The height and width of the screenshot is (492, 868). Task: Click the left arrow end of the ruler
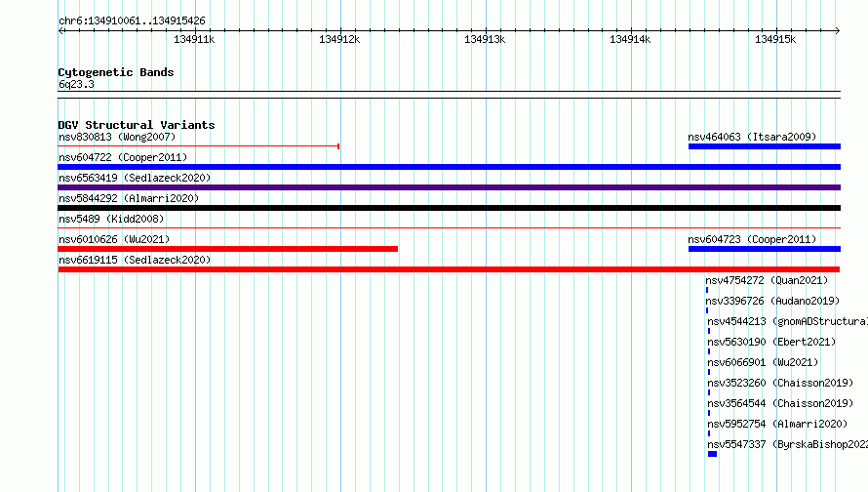[x=61, y=30]
